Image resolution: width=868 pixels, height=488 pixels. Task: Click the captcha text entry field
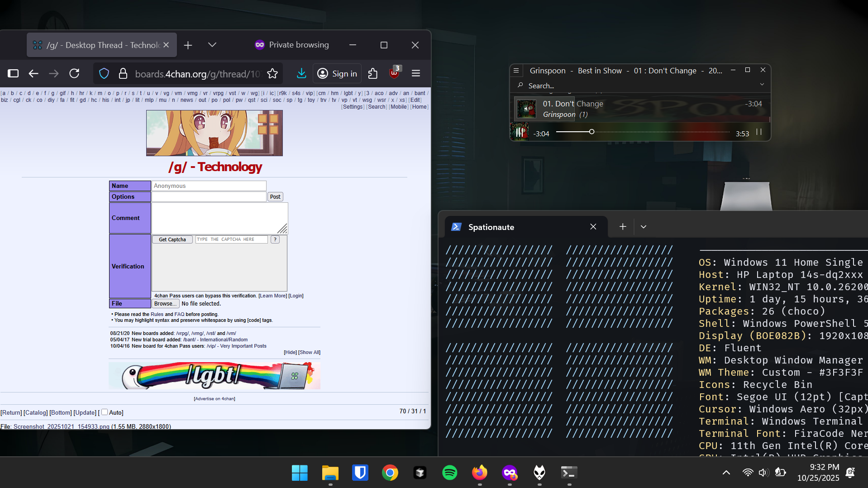(231, 239)
